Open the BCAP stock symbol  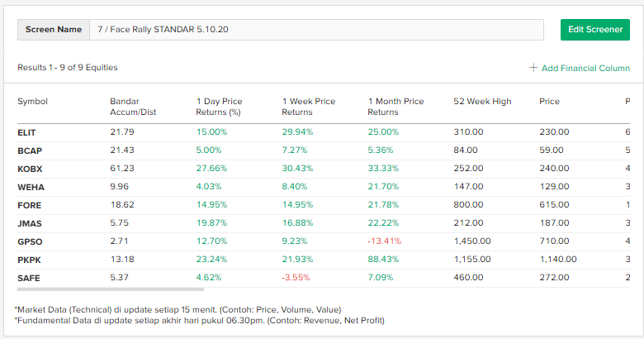tap(28, 150)
